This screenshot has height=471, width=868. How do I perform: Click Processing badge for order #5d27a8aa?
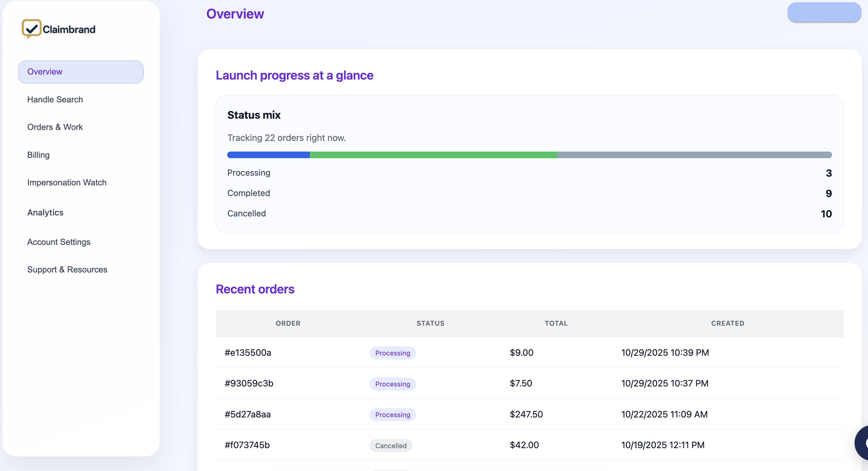[x=393, y=415]
